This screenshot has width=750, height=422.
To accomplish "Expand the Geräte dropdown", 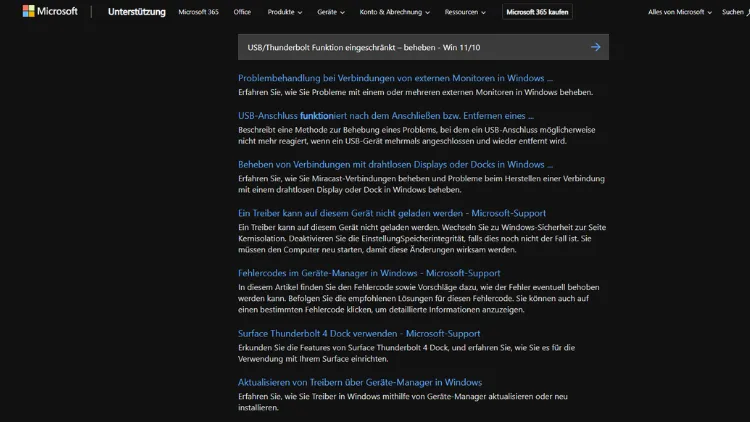I will tap(331, 12).
